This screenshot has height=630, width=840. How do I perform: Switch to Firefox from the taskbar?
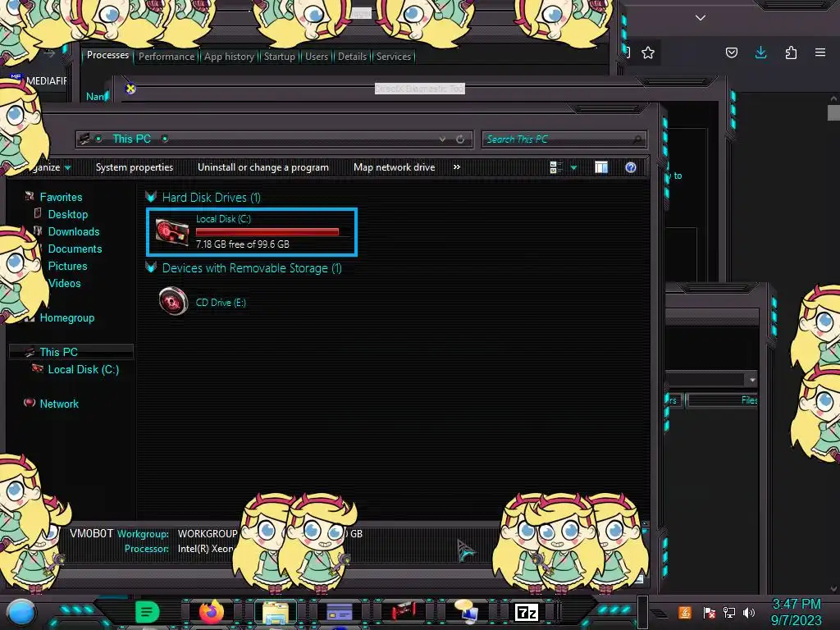tap(211, 612)
